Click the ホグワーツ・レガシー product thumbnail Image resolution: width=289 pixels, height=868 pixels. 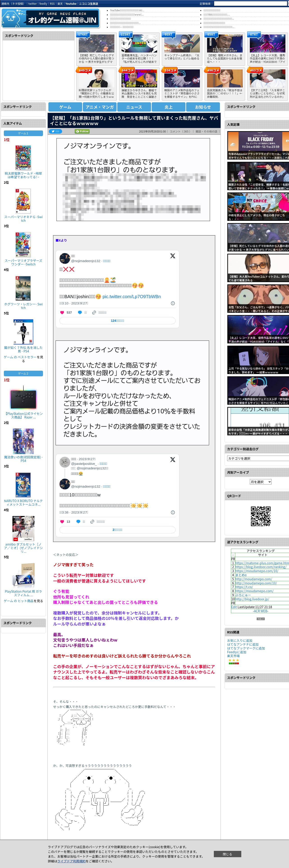click(23, 288)
